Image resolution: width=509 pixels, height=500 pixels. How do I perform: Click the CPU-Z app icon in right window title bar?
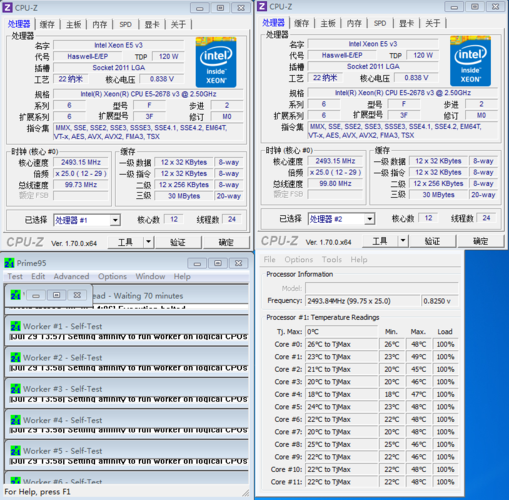(x=262, y=6)
